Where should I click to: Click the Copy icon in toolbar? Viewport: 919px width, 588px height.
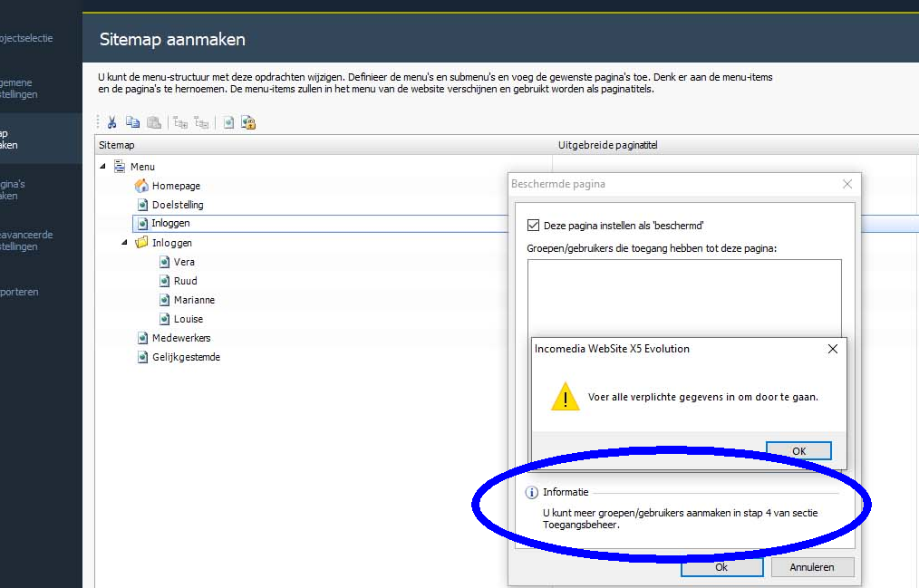[x=132, y=123]
